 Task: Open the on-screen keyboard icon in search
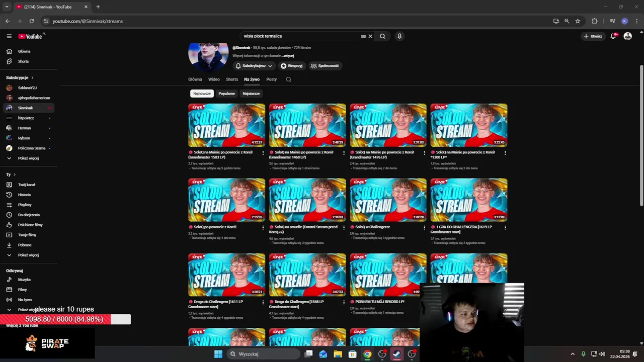click(363, 36)
